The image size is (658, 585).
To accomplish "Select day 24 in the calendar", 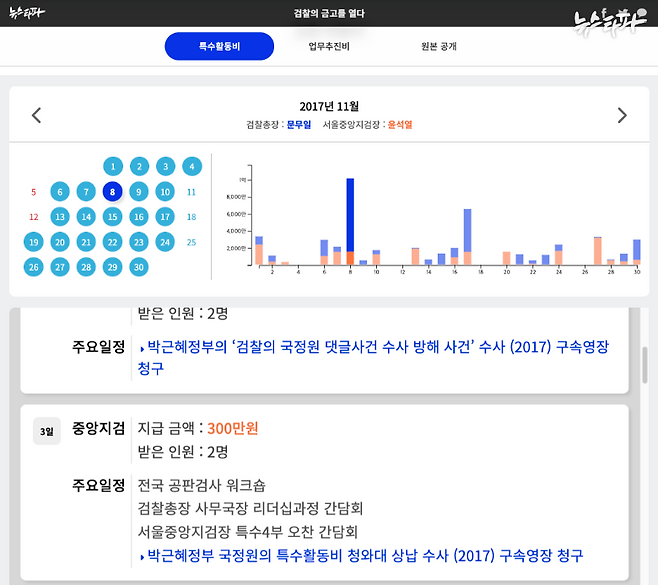I will pos(165,242).
